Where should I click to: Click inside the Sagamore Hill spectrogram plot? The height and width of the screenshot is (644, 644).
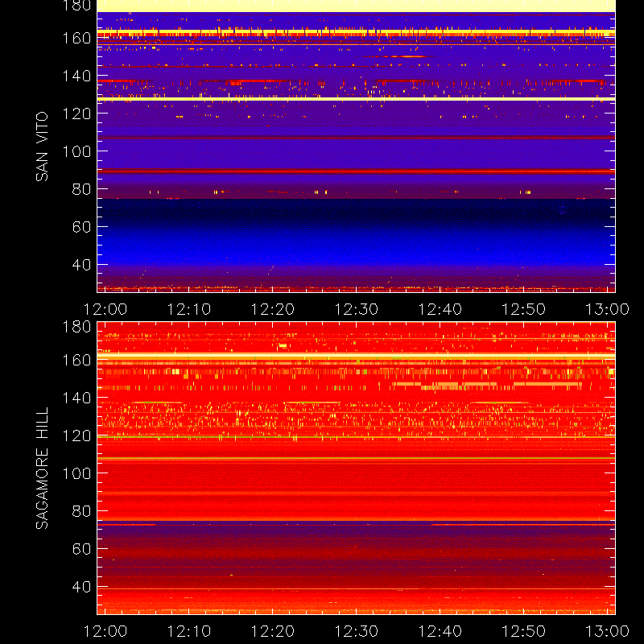pos(356,469)
